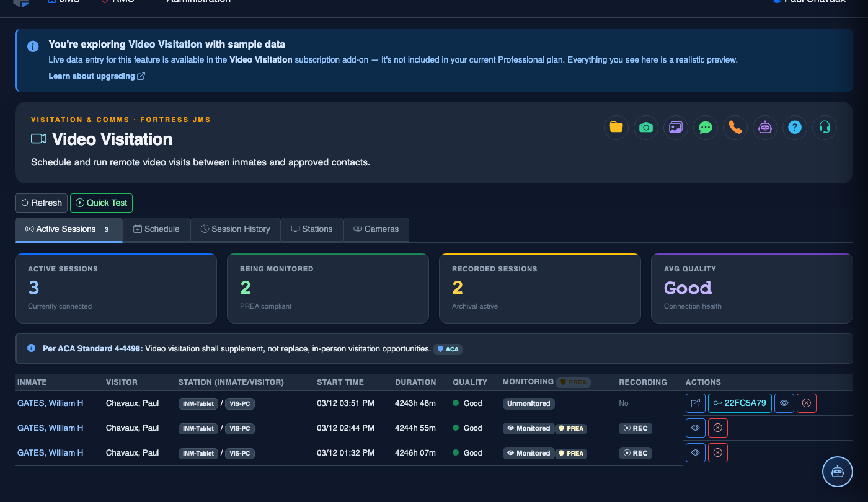Viewport: 868px width, 502px height.
Task: Click the Being Monitored stat card
Action: [x=328, y=288]
